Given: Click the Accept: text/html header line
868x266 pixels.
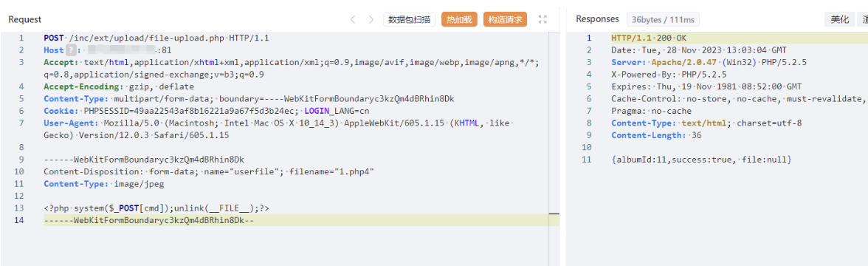Looking at the screenshot, I should 292,69.
